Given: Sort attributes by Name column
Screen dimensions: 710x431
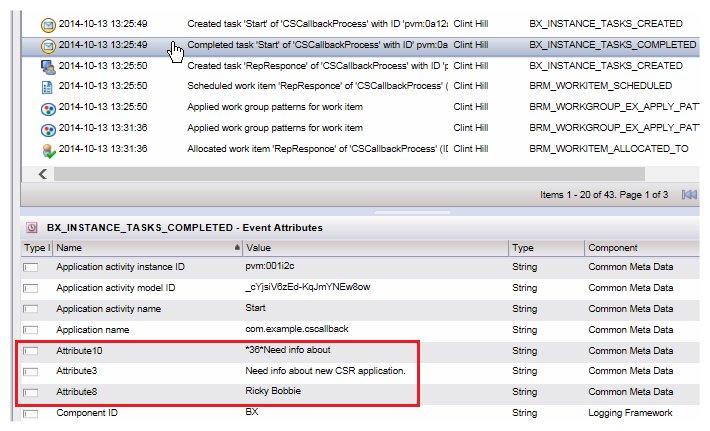Looking at the screenshot, I should click(x=140, y=247).
